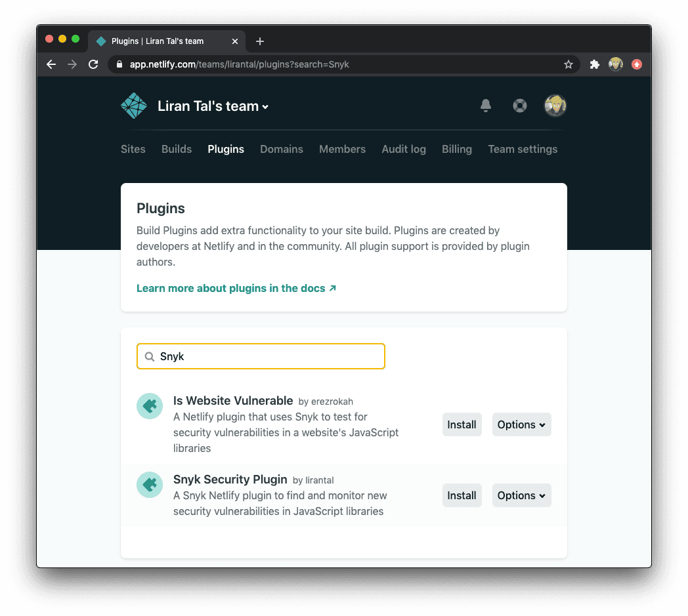The image size is (688, 616).
Task: Install the Snyk Security Plugin
Action: coord(462,495)
